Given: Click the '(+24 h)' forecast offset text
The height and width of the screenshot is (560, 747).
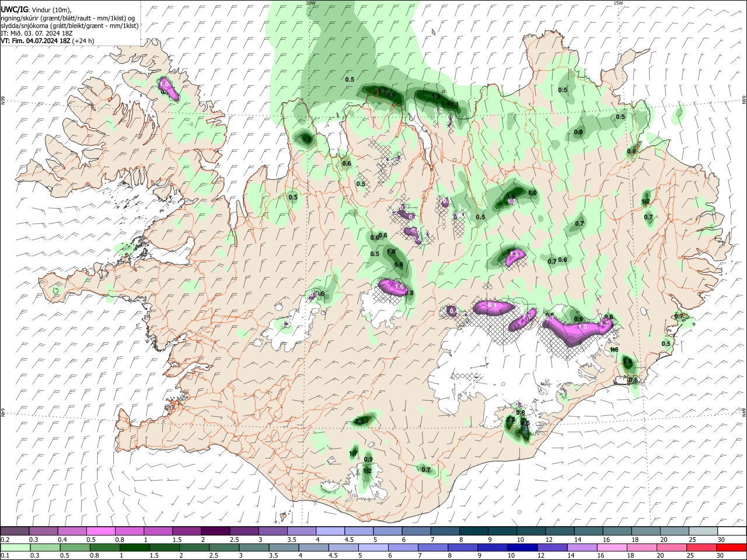Looking at the screenshot, I should 84,41.
